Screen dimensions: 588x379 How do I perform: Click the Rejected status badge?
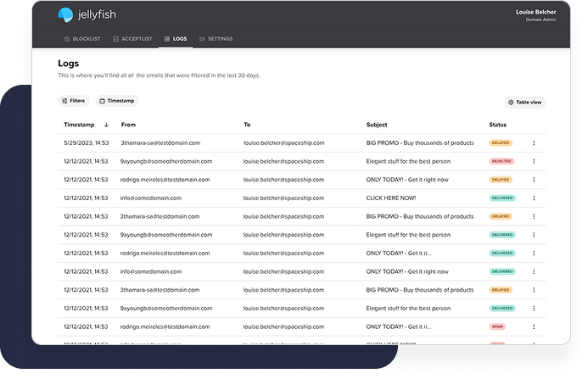pos(501,161)
